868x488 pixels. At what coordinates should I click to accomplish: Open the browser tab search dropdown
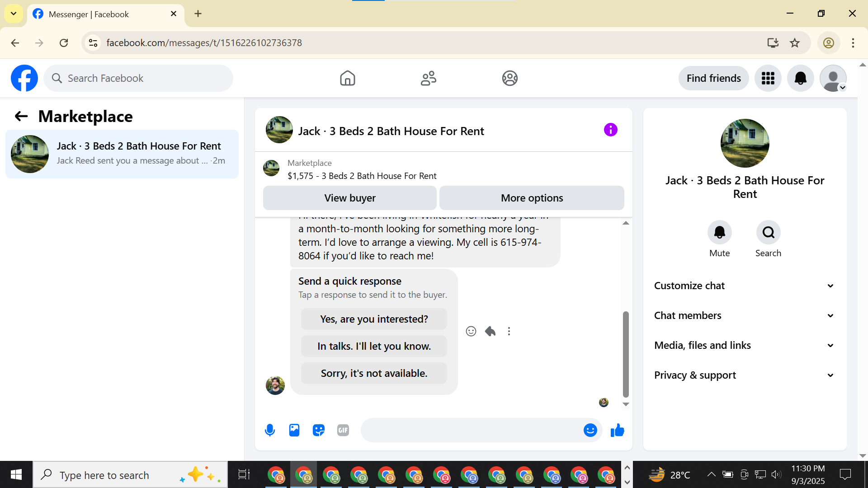(14, 14)
